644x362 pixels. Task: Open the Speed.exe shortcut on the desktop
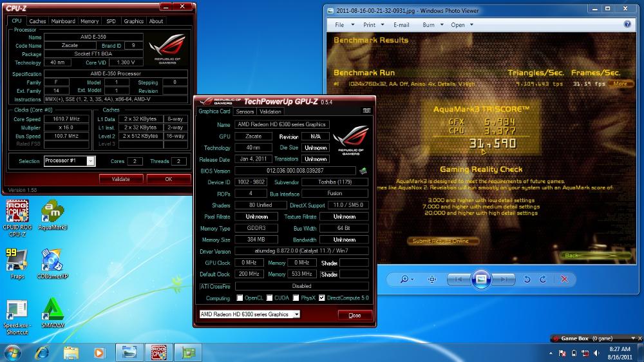click(17, 317)
